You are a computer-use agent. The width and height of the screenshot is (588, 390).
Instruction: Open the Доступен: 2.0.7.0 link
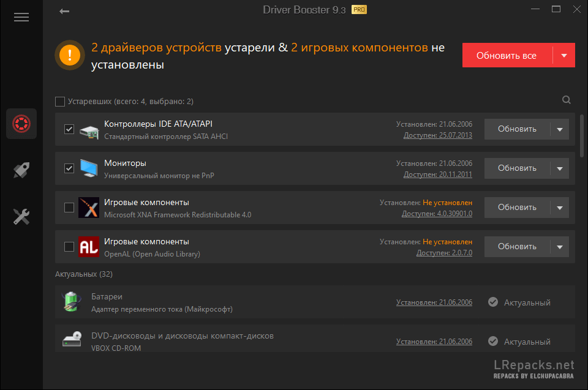(444, 252)
